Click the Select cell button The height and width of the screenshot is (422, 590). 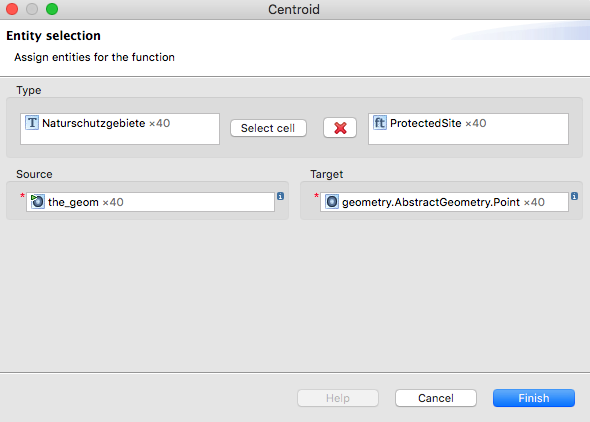(268, 128)
